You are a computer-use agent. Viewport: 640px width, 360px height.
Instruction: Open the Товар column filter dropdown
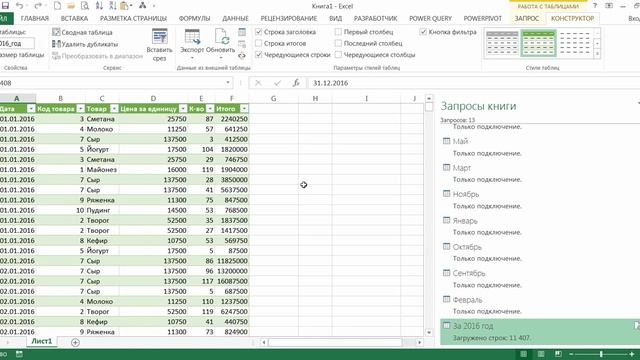coord(114,109)
